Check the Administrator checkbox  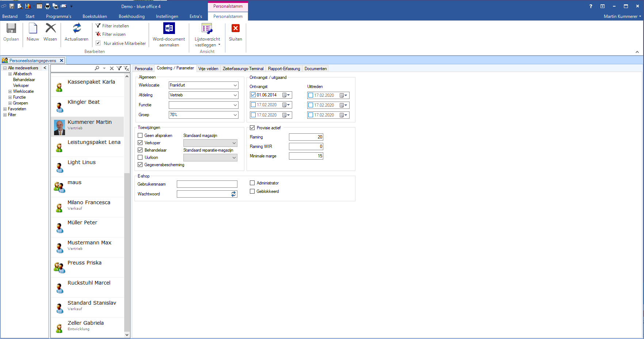pos(252,183)
